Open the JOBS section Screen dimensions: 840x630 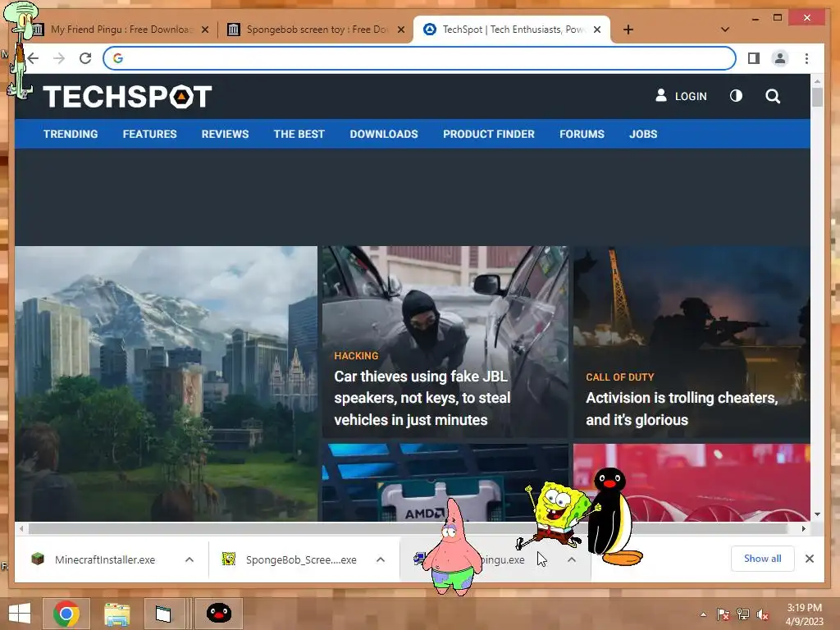643,134
